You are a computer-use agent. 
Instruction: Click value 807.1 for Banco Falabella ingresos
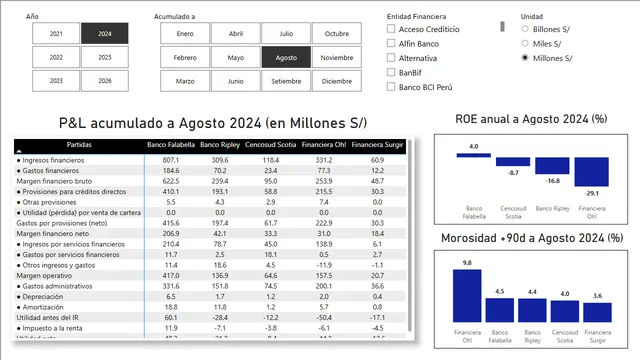click(171, 160)
